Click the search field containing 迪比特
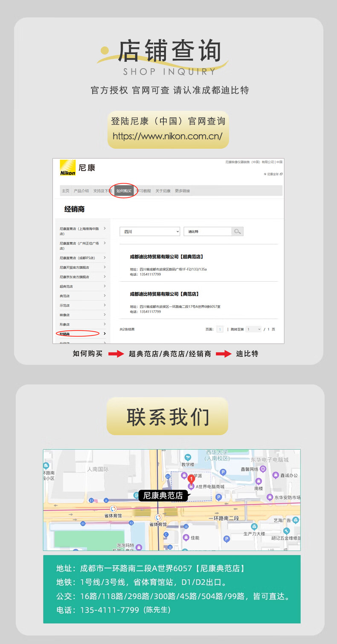 click(x=208, y=231)
